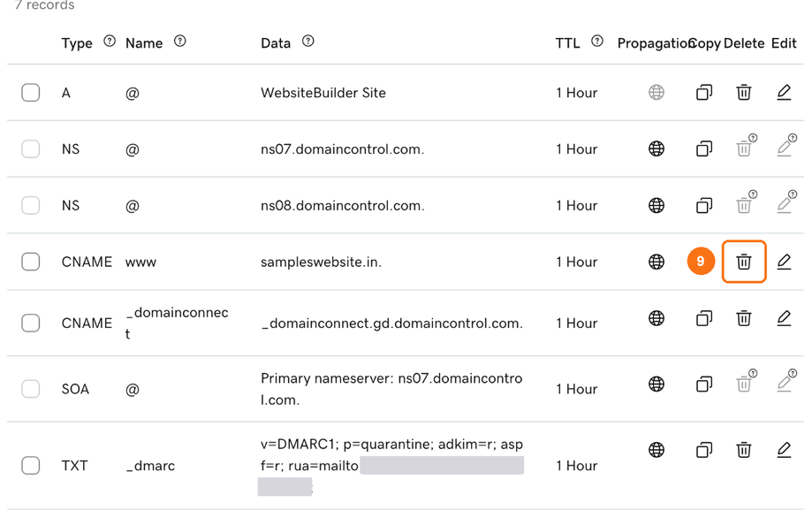Copy the A record WebsiteBuilder Site

704,92
